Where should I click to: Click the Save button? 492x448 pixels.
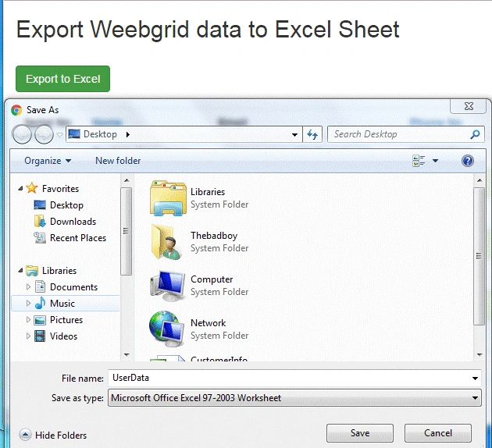point(359,433)
